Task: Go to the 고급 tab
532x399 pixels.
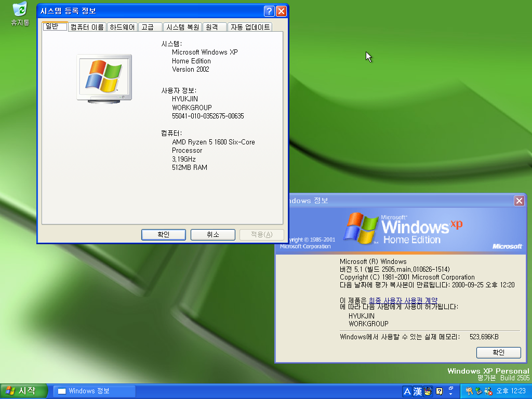Action: coord(150,27)
